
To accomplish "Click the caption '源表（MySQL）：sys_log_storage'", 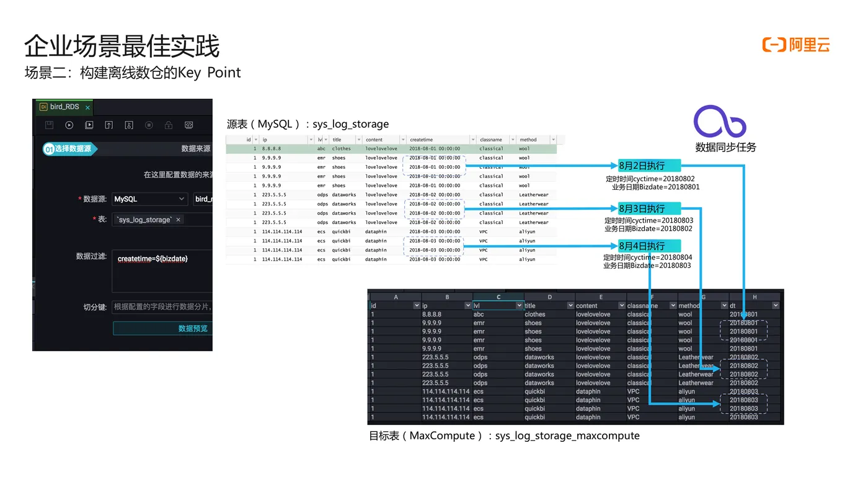I will (308, 124).
